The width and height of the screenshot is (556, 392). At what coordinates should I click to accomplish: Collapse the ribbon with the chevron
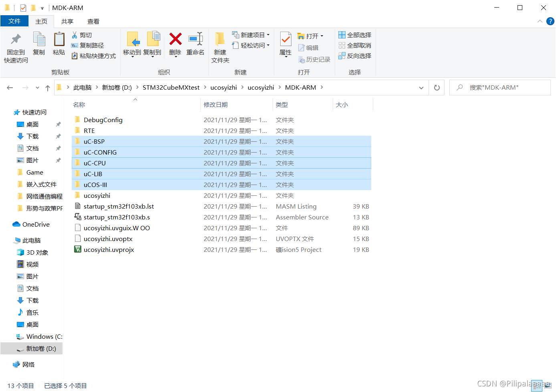pyautogui.click(x=540, y=21)
